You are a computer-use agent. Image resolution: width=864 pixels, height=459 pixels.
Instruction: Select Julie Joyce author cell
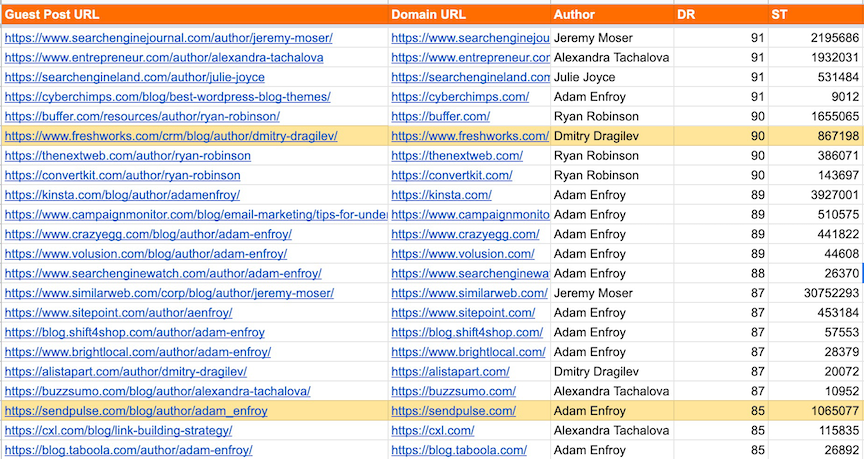tap(612, 77)
